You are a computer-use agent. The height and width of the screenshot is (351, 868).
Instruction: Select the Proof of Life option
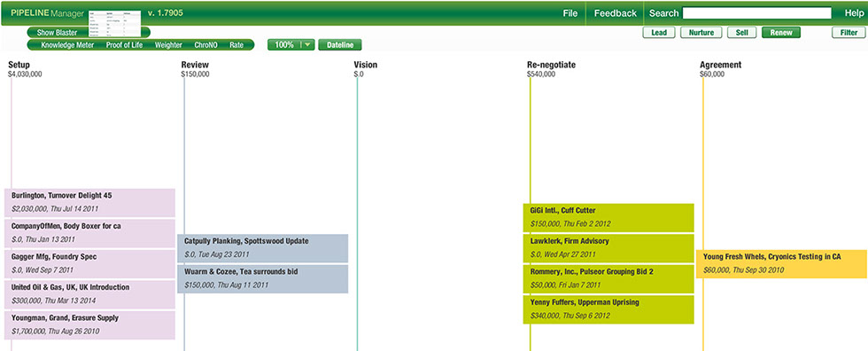[124, 45]
